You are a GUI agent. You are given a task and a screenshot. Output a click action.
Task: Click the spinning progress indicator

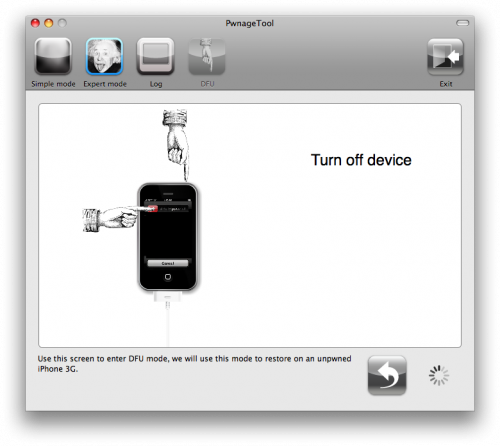[439, 375]
